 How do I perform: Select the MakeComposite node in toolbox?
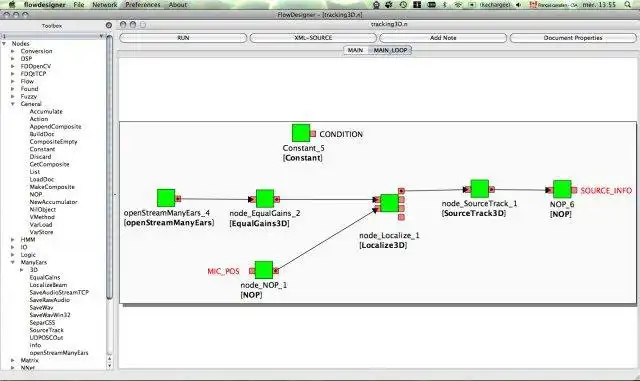coord(52,187)
